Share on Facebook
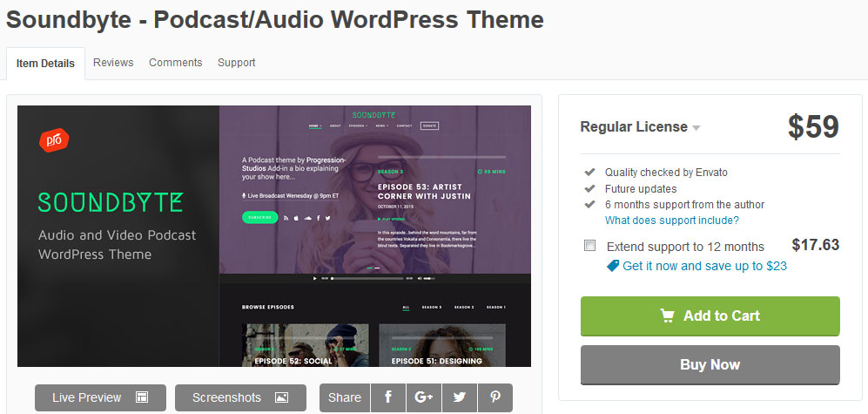The width and height of the screenshot is (868, 414). 388,398
